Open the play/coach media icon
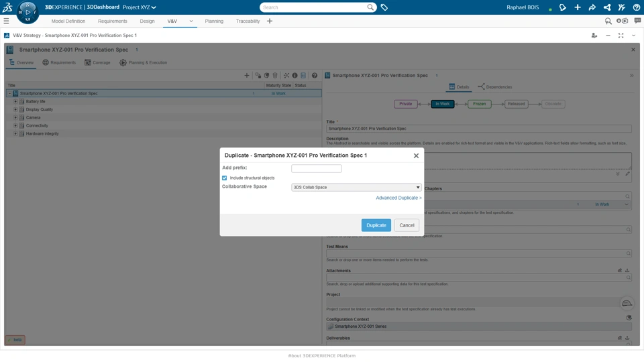 [x=623, y=21]
